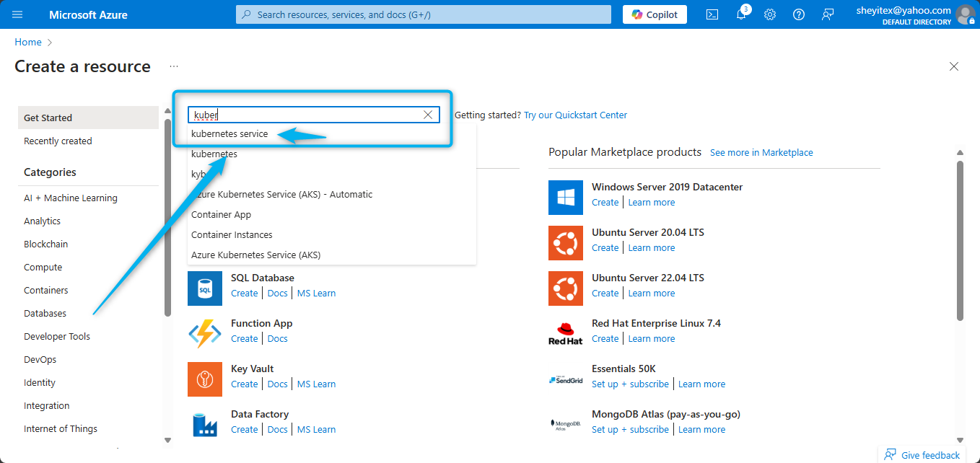This screenshot has width=980, height=463.
Task: Click the MongoDB Atlas icon
Action: click(x=566, y=425)
